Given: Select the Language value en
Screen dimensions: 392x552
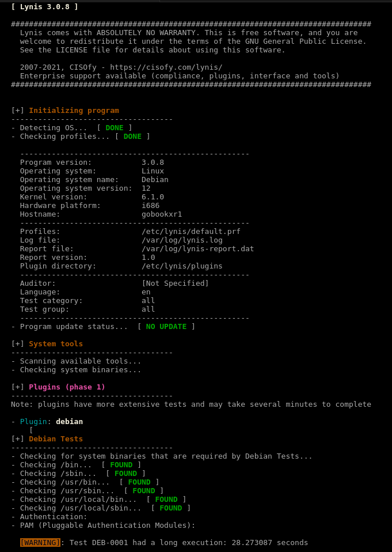Looking at the screenshot, I should click(x=146, y=292).
